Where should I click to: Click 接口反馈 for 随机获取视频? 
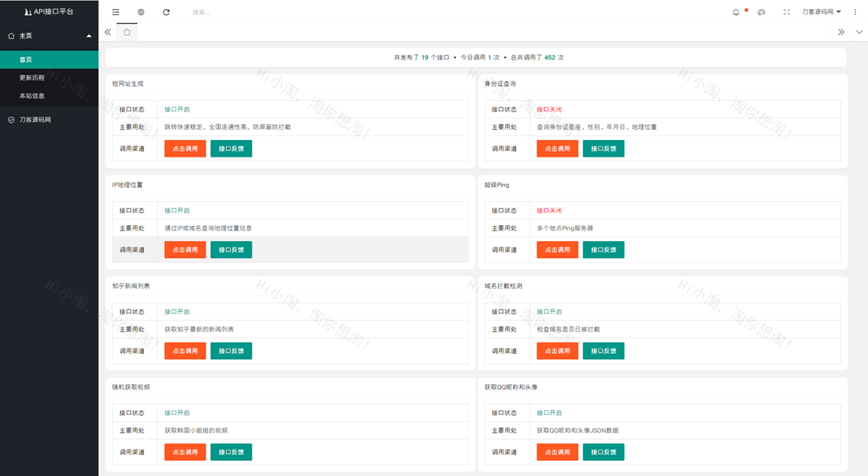(231, 452)
